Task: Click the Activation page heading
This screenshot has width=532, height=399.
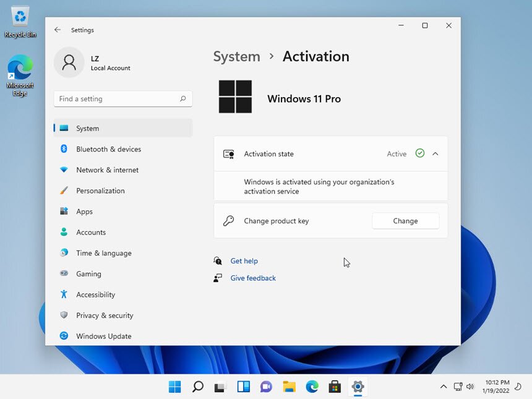Action: pos(316,56)
